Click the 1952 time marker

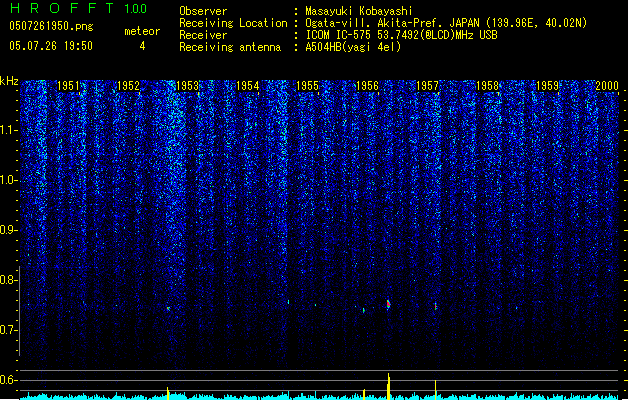[x=128, y=86]
